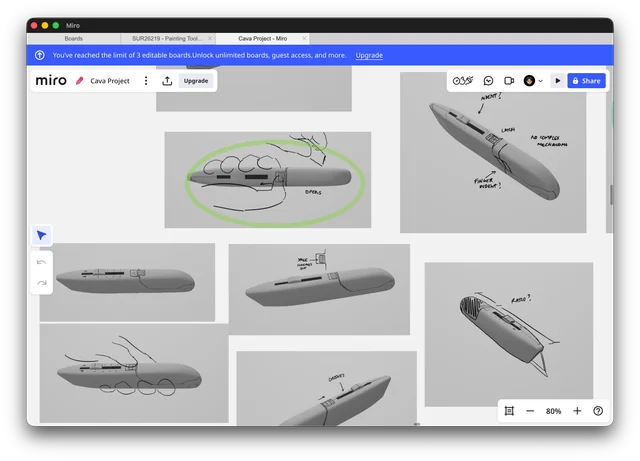Screen dimensions: 640x461
Task: Click the upward arrow icon in banner
Action: click(40, 55)
